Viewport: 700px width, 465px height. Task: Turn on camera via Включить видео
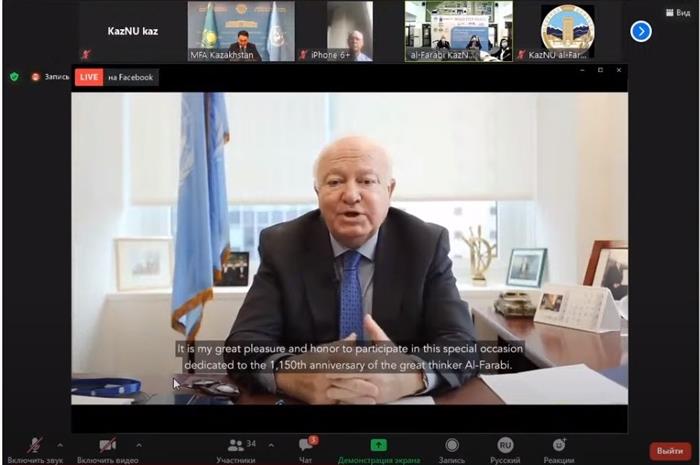click(x=109, y=446)
